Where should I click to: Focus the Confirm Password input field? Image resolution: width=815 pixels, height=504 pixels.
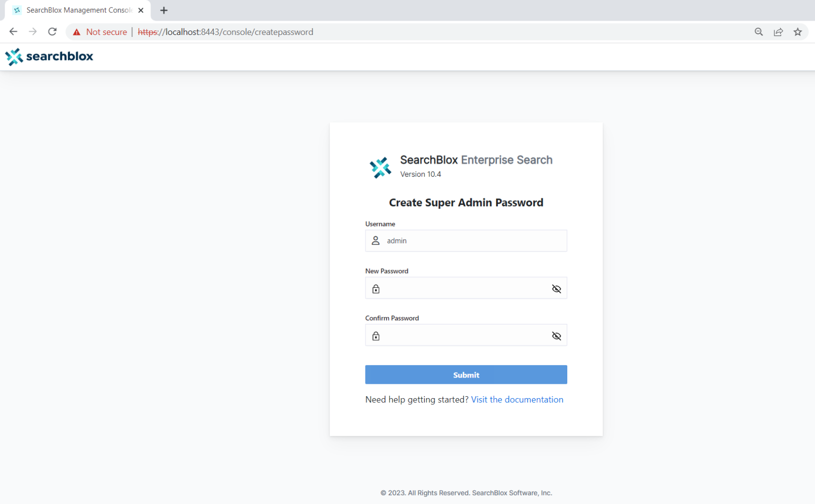[466, 335]
